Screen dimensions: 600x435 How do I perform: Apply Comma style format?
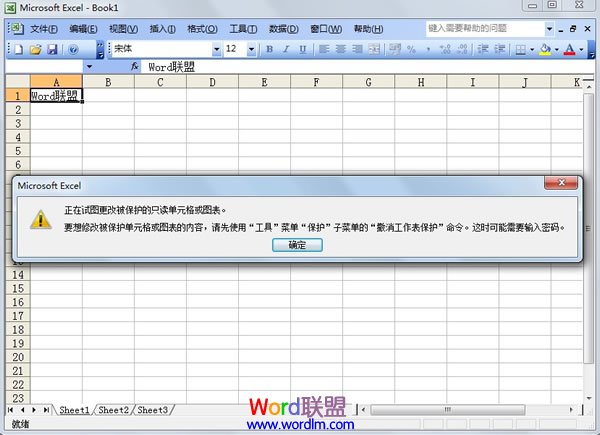coord(428,49)
